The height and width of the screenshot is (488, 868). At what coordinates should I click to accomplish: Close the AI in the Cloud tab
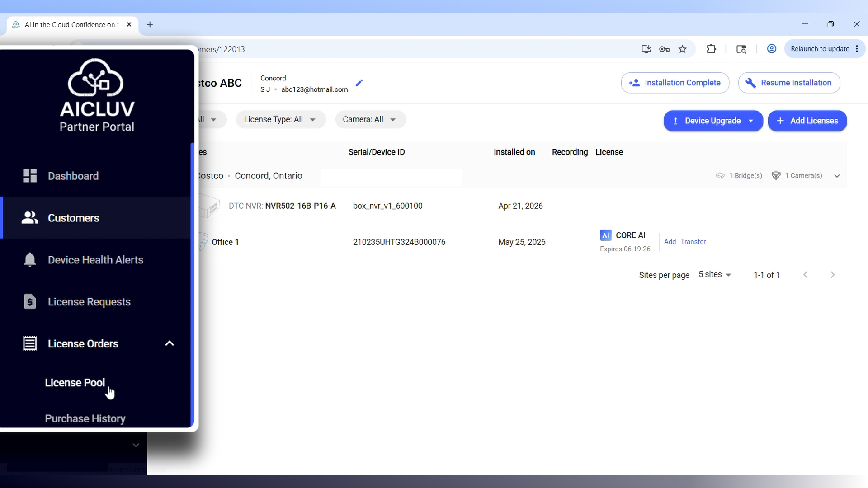[129, 24]
